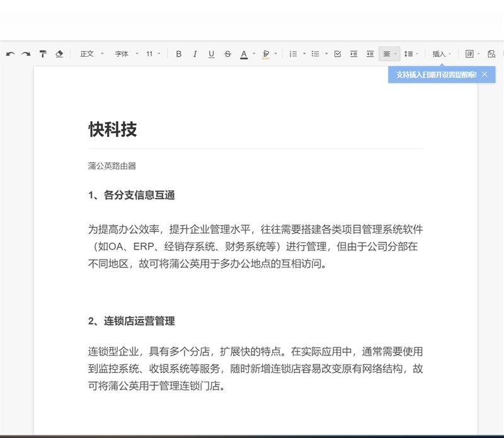Open the 正文 paragraph style dropdown
This screenshot has width=504, height=438.
(x=92, y=54)
